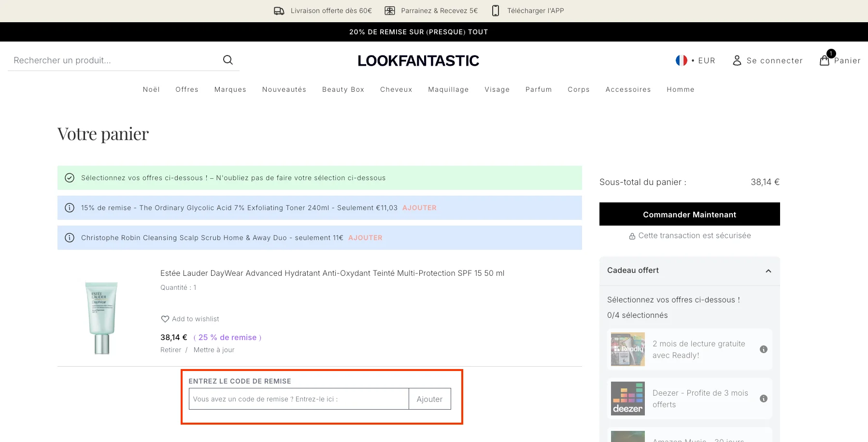Open the Beauty Box menu
The width and height of the screenshot is (868, 442).
pyautogui.click(x=343, y=89)
